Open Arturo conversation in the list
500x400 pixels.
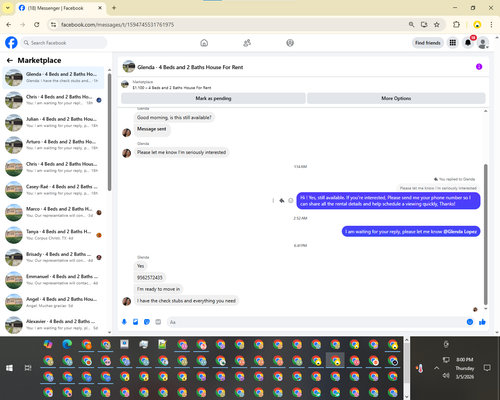[x=53, y=145]
